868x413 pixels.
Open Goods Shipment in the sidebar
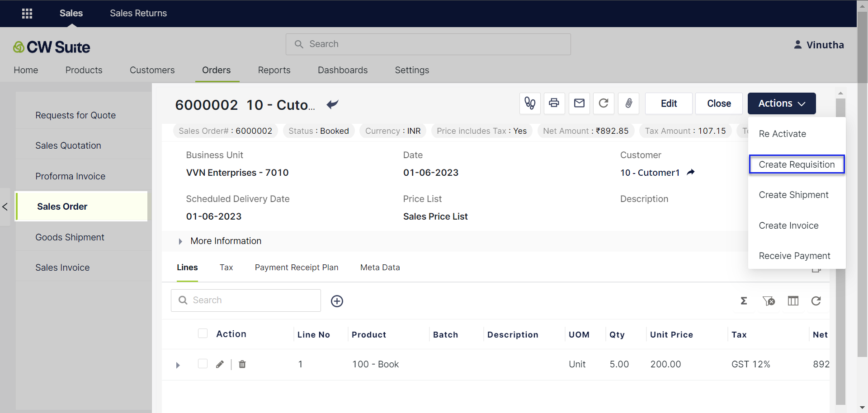70,237
